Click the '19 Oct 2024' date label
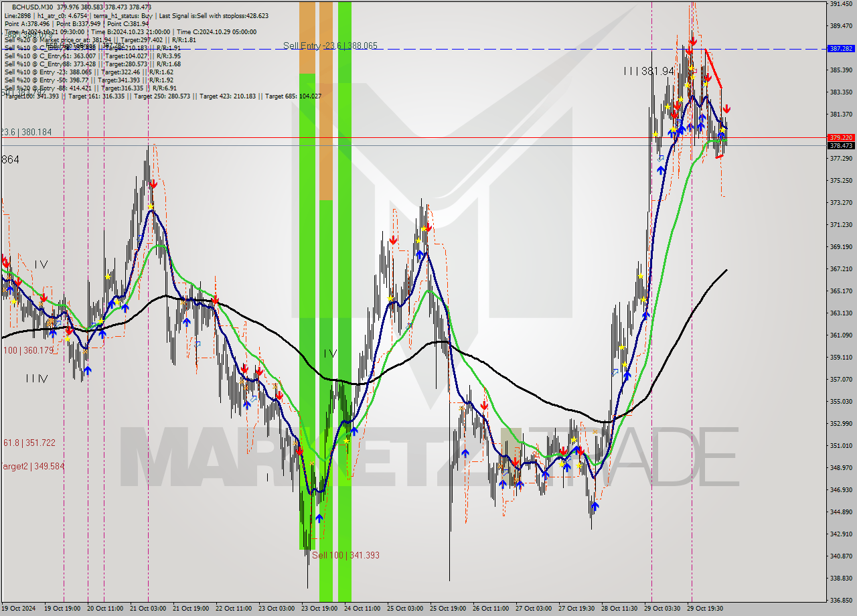The width and height of the screenshot is (857, 616). point(19,609)
